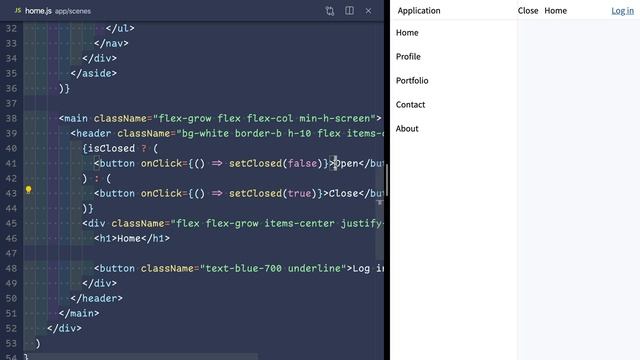Click the Application title in the preview
640x360 pixels.
tap(419, 11)
